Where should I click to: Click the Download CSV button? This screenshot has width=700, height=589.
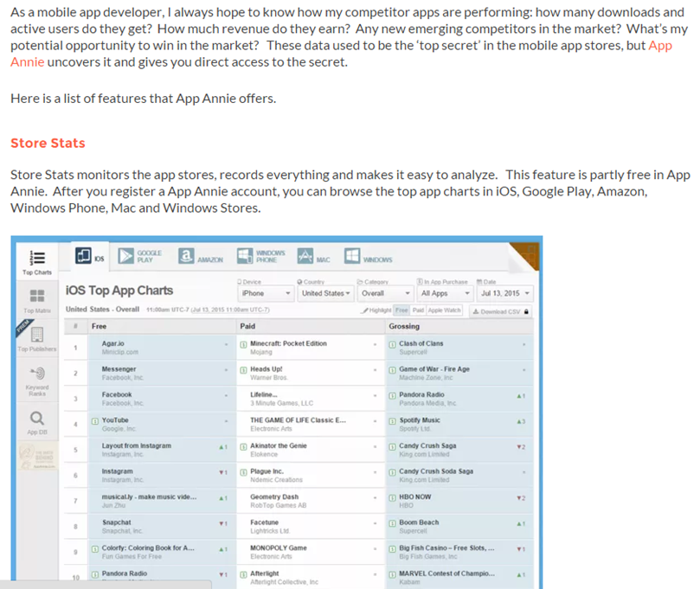500,311
